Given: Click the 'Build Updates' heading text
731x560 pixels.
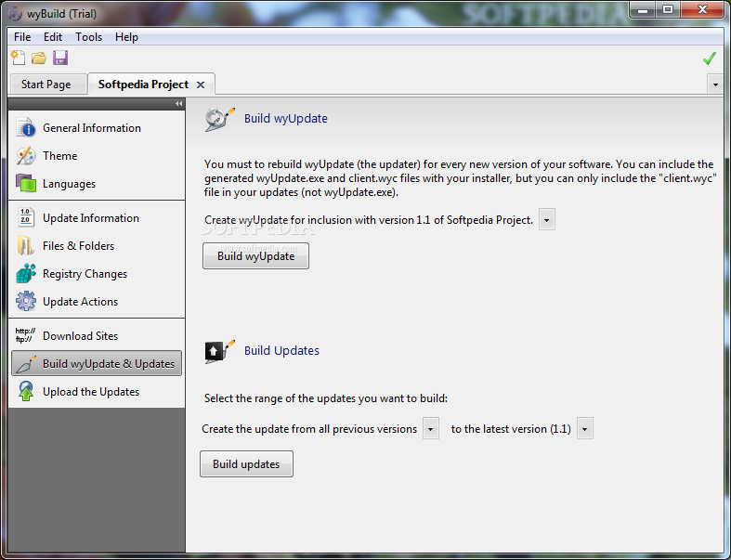Looking at the screenshot, I should click(281, 351).
